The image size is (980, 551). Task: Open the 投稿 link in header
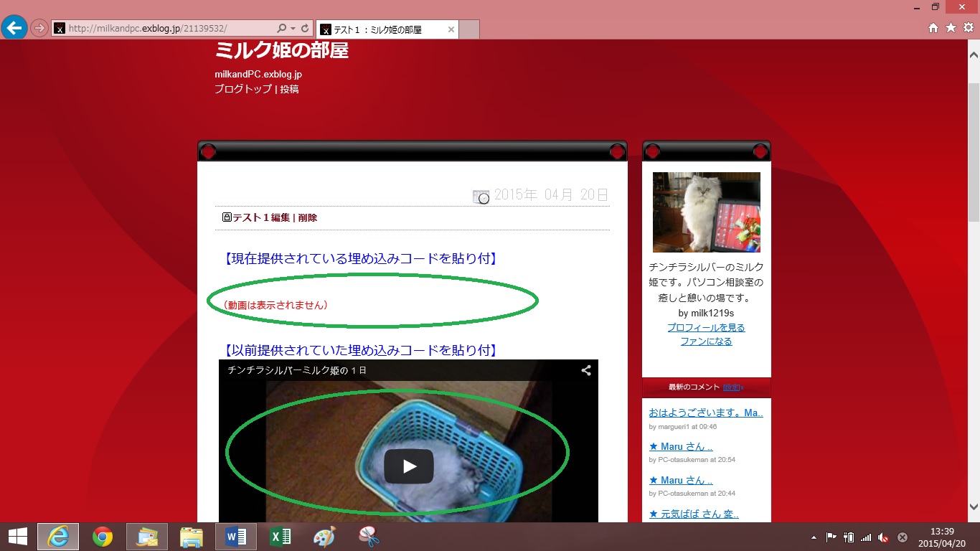click(x=289, y=89)
